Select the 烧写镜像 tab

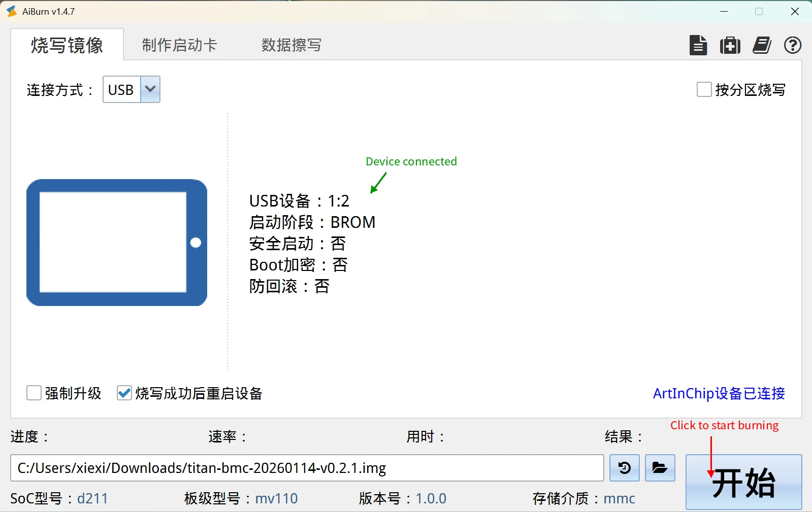pyautogui.click(x=67, y=45)
